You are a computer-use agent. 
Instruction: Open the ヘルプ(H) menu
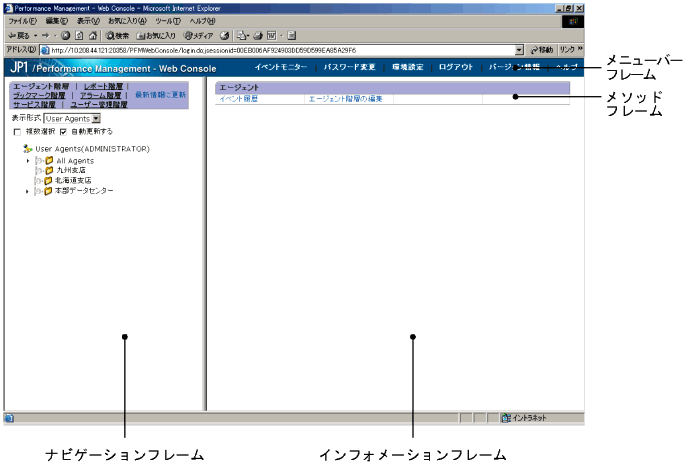[x=202, y=21]
